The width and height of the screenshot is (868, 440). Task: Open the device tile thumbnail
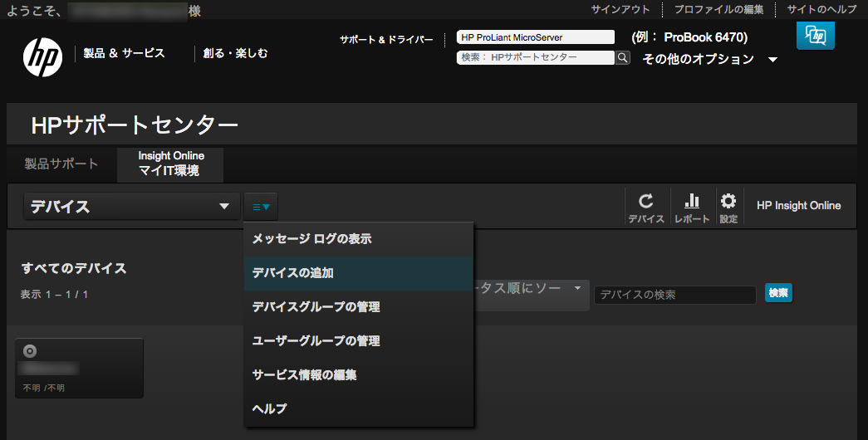click(80, 368)
